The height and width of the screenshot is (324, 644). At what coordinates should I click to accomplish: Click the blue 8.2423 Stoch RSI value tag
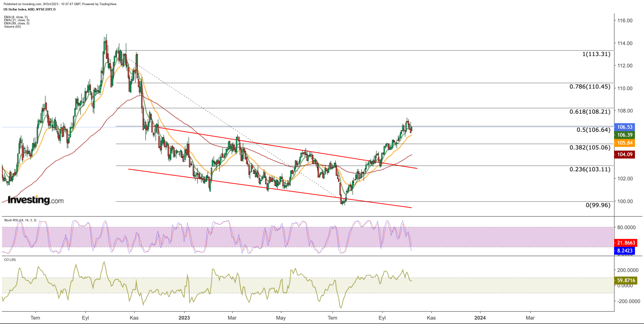click(624, 250)
